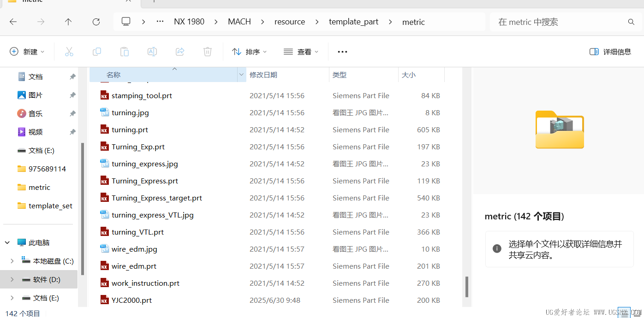The width and height of the screenshot is (644, 318).
Task: Open the 新建 dropdown menu
Action: click(x=27, y=52)
